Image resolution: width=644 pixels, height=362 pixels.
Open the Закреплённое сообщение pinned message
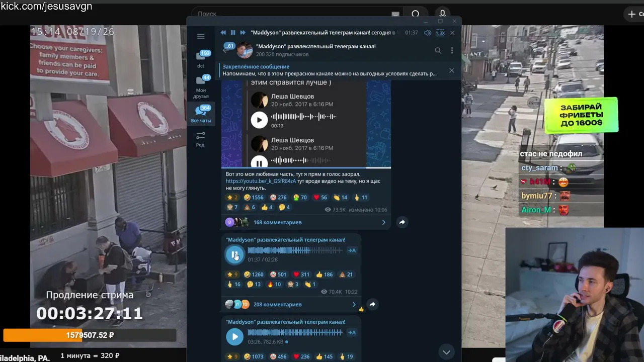pos(330,70)
